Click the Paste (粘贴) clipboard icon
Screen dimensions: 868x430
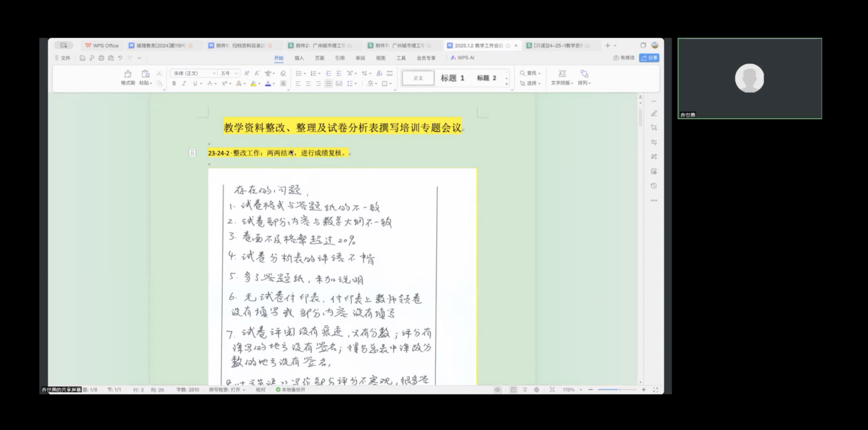pyautogui.click(x=145, y=74)
